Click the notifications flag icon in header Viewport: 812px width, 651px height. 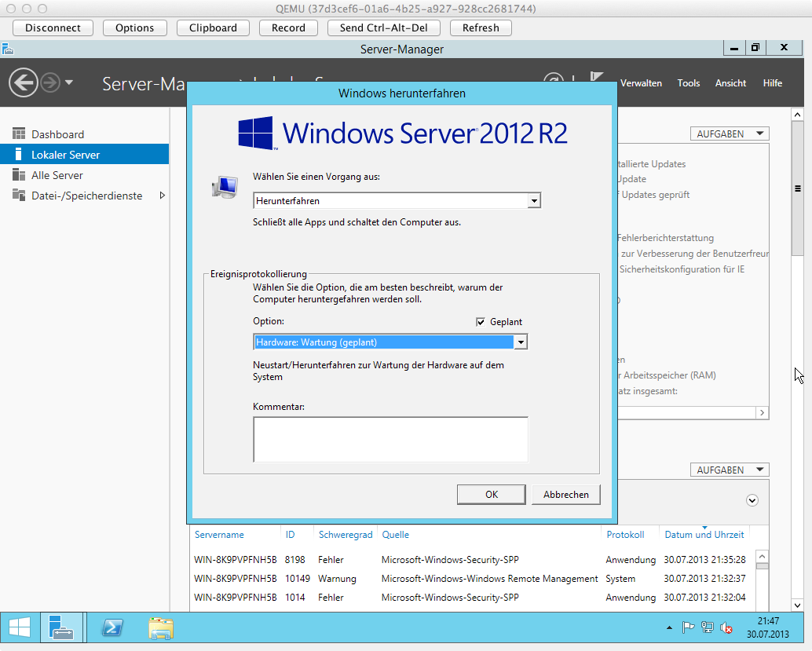point(597,77)
